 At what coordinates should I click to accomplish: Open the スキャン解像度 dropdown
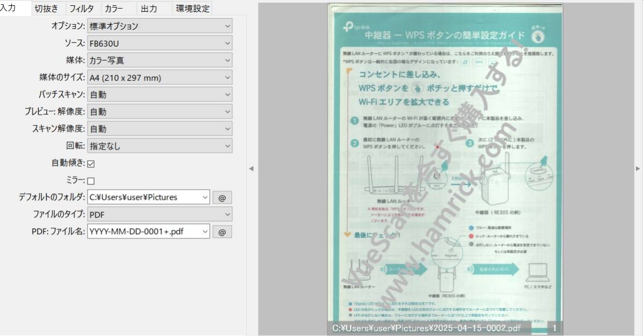tap(160, 129)
